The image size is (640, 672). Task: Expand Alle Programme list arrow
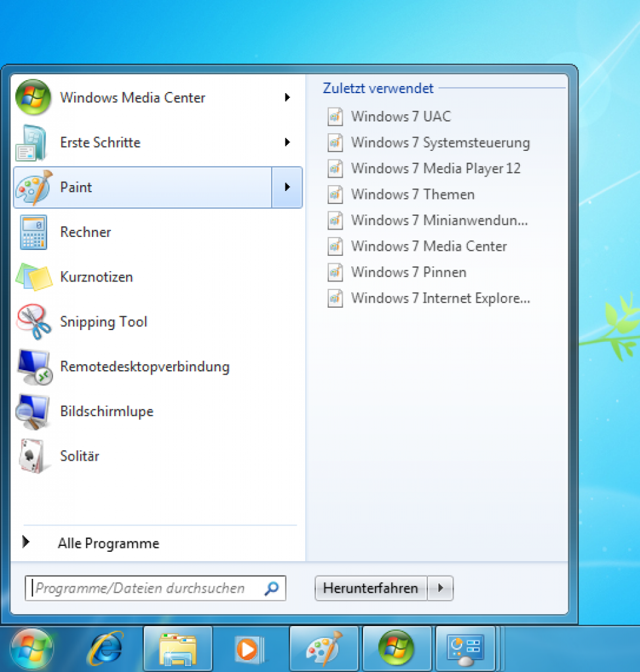(26, 542)
